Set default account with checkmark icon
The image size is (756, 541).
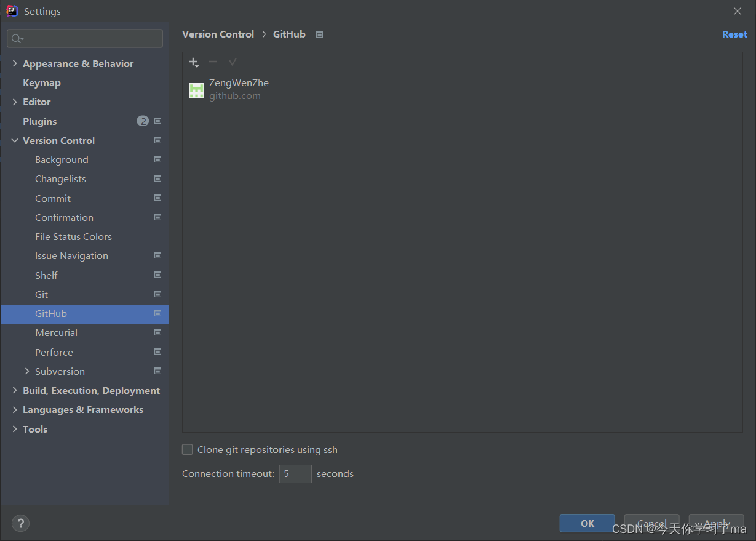click(233, 62)
